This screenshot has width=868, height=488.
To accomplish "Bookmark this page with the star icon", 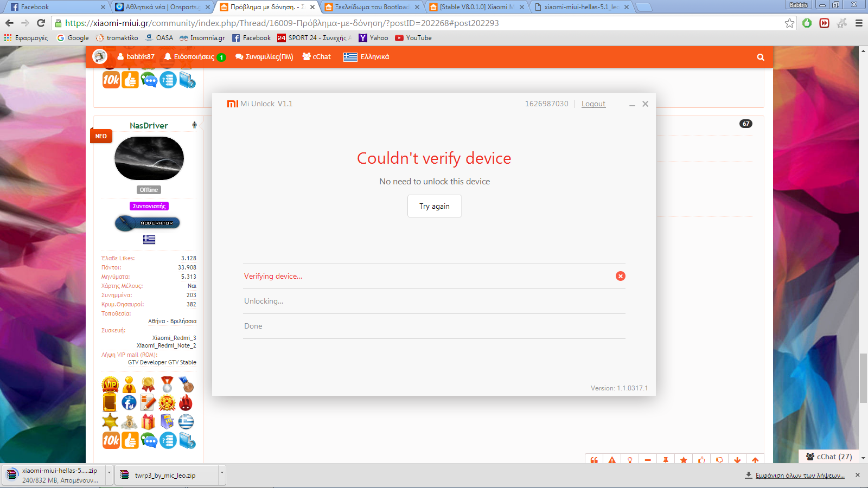I will (789, 23).
